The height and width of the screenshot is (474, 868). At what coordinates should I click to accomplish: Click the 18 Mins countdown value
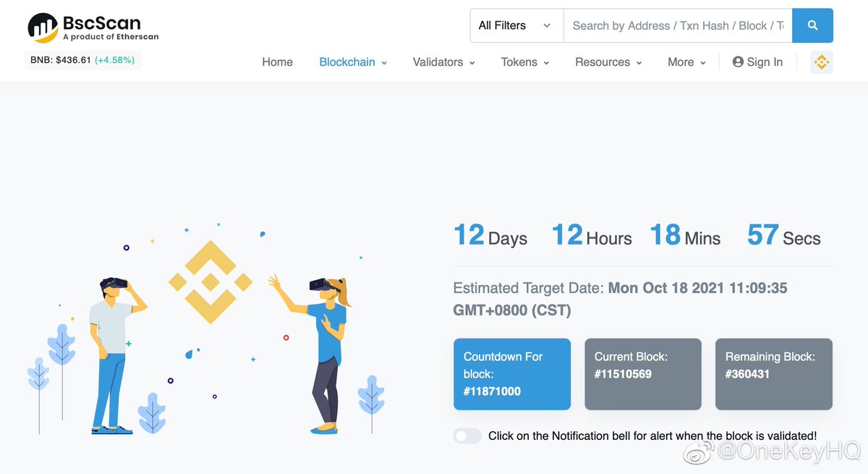pyautogui.click(x=685, y=236)
